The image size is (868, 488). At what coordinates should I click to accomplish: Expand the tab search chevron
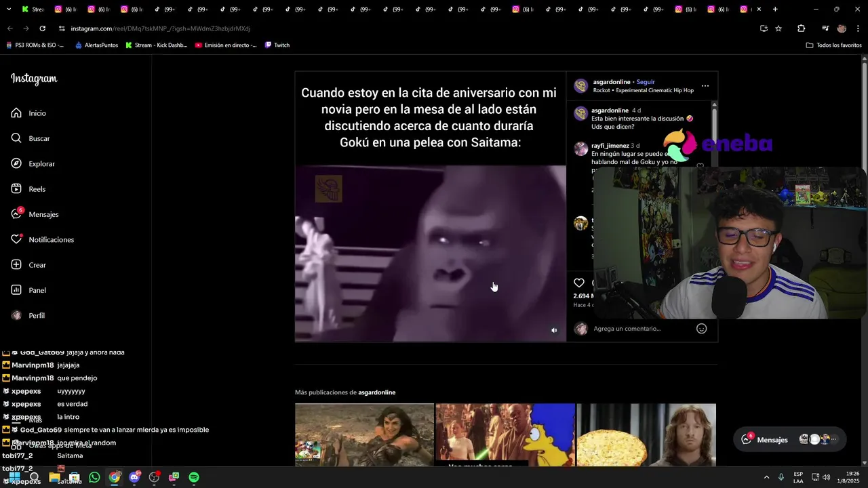pos(9,9)
